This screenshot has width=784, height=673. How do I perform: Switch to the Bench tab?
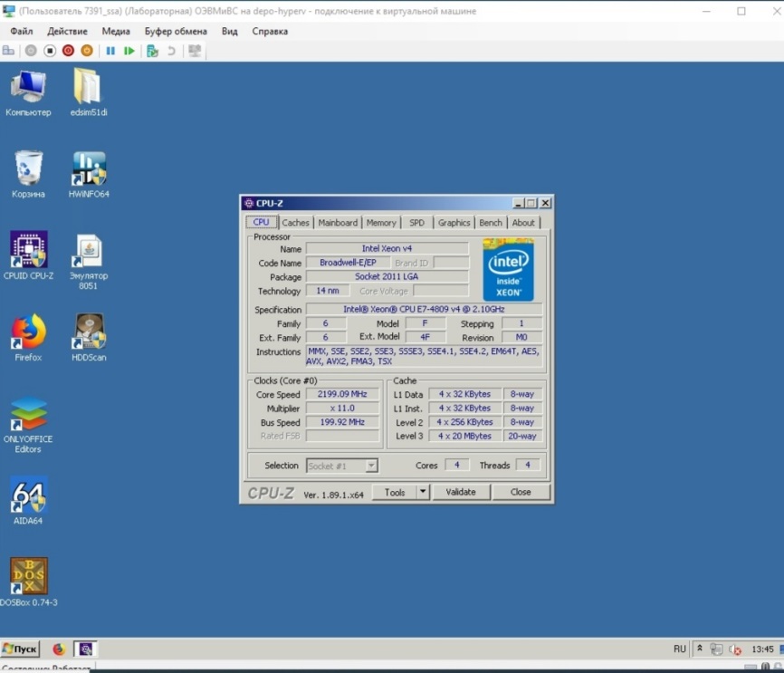[x=491, y=223]
